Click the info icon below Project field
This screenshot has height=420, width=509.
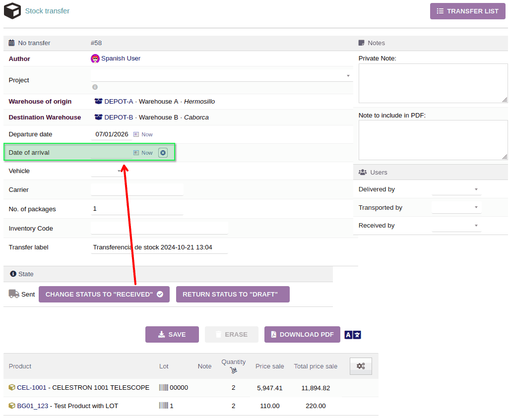[95, 87]
